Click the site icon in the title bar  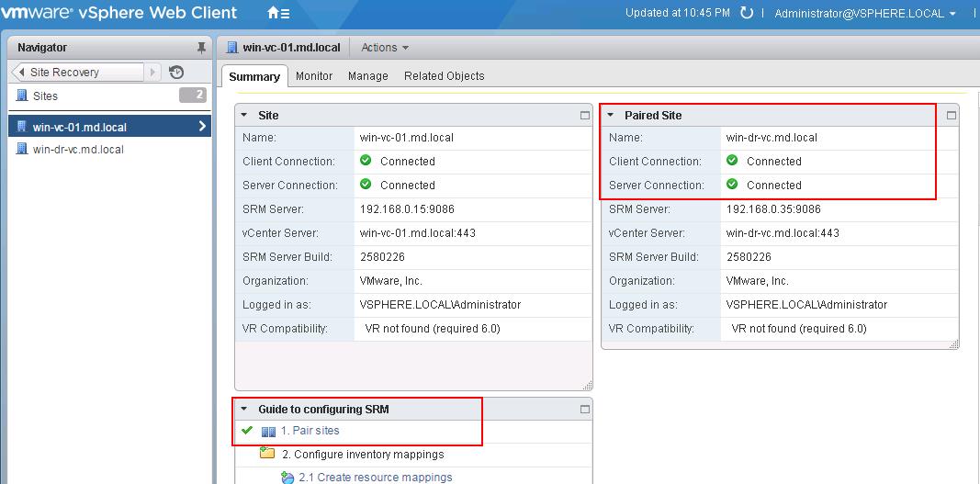pos(232,48)
